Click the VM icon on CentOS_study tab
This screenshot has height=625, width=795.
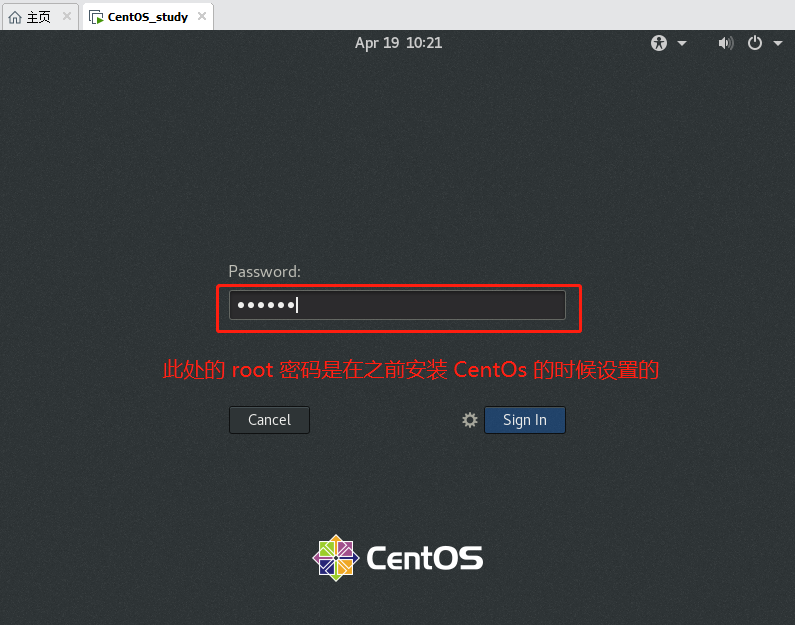point(96,17)
